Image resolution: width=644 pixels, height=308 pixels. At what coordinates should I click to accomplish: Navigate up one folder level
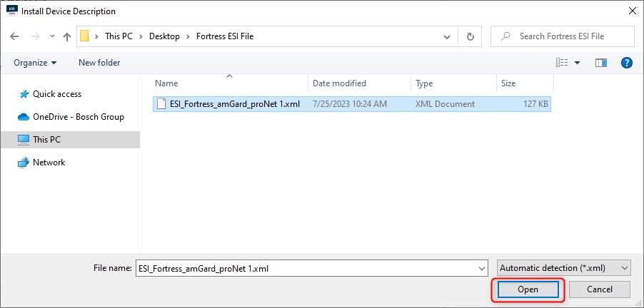tap(67, 36)
